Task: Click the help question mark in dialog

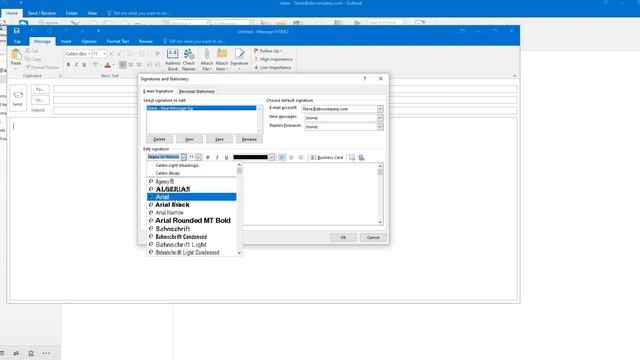Action: point(365,78)
